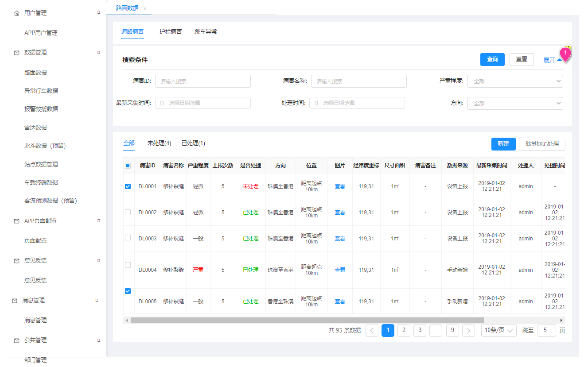Go to page 9 in pagination
Viewport: 588px width, 367px height.
pos(452,330)
